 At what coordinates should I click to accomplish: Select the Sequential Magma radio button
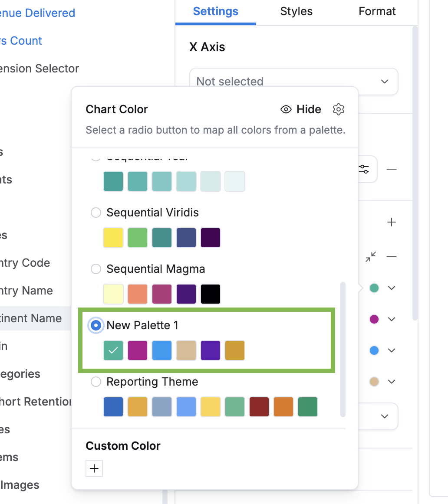coord(96,269)
